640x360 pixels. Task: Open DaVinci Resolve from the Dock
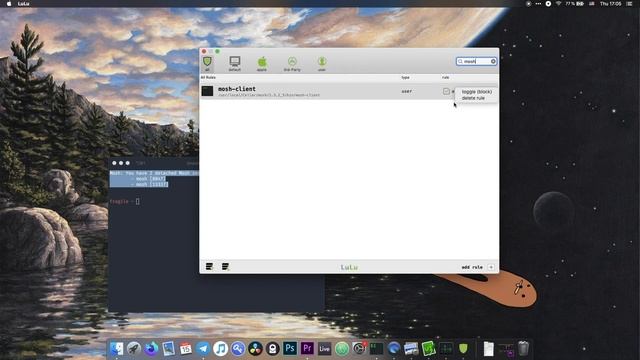(x=255, y=349)
